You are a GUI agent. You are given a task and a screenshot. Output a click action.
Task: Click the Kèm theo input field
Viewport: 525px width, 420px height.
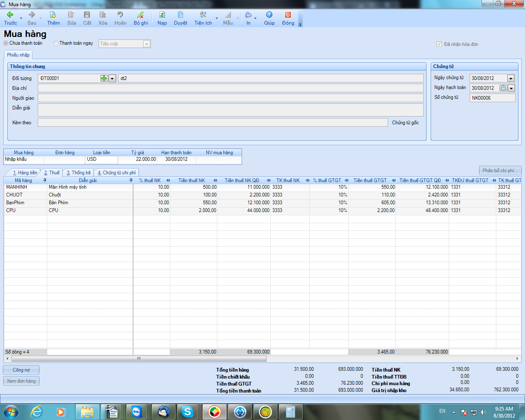212,123
